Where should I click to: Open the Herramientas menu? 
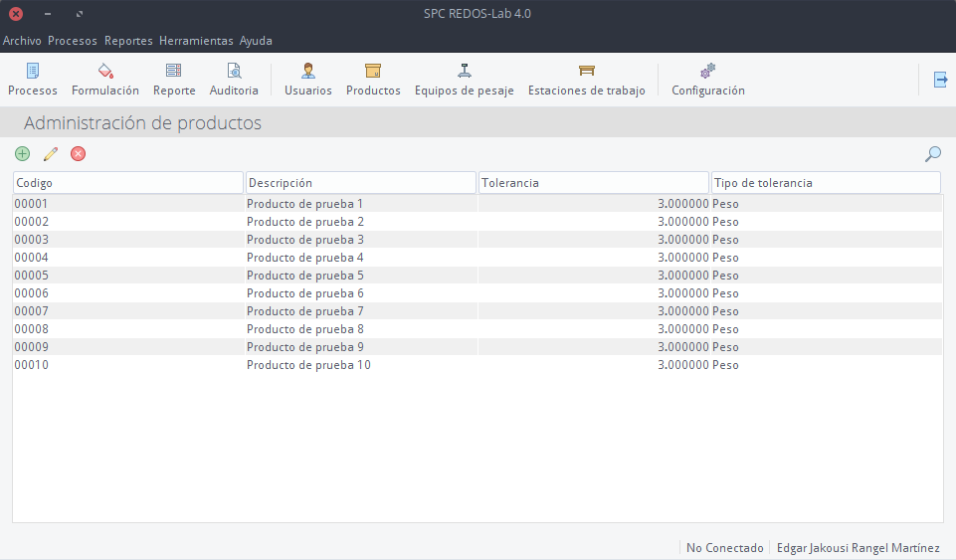[x=196, y=41]
